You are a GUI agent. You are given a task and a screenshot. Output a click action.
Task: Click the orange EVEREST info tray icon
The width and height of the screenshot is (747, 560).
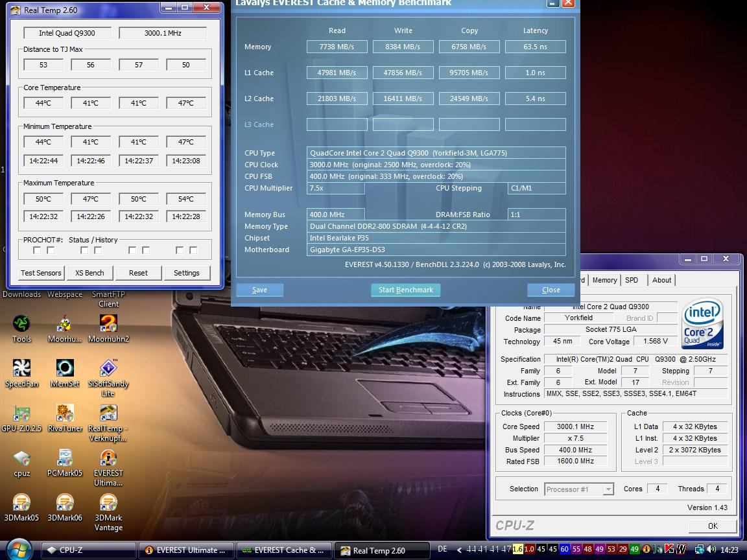click(646, 549)
